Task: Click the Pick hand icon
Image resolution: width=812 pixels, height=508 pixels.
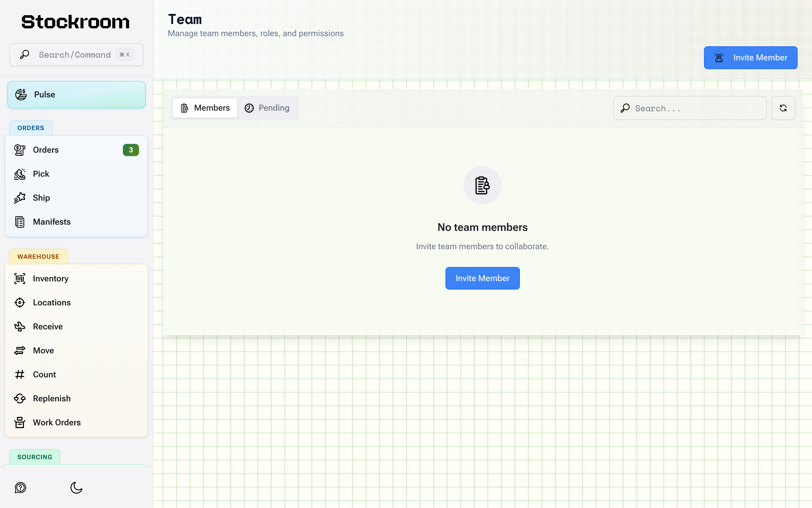Action: 20,174
